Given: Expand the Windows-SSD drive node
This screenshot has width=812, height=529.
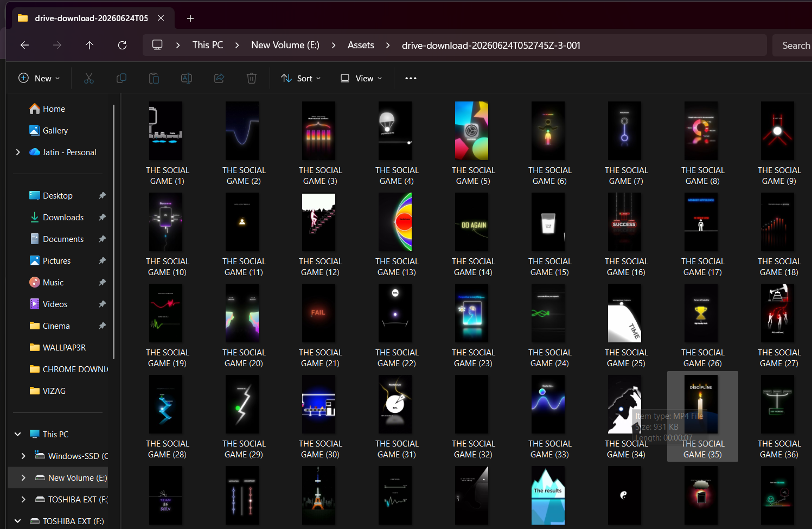Looking at the screenshot, I should tap(23, 456).
